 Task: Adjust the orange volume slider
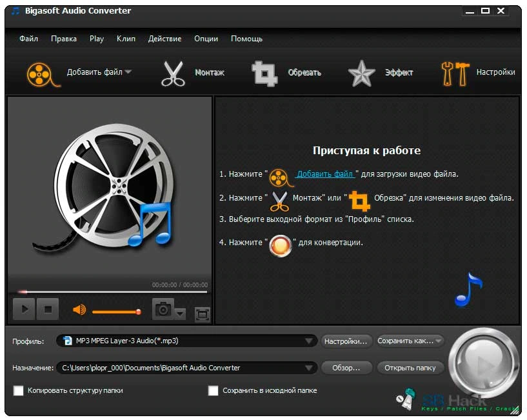click(116, 312)
